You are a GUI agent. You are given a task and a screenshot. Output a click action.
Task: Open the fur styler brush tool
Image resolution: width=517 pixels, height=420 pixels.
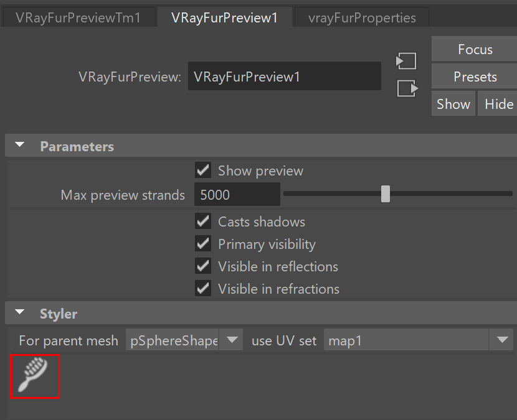(35, 376)
